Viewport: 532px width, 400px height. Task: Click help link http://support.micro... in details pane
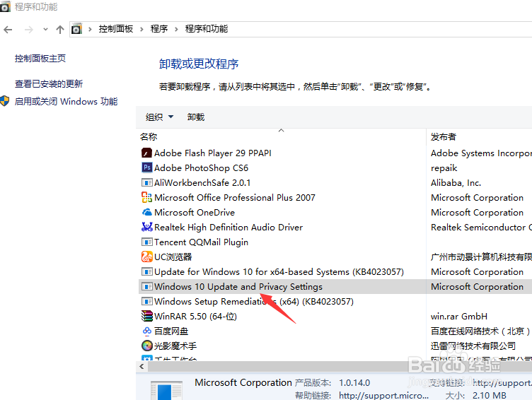[383, 395]
